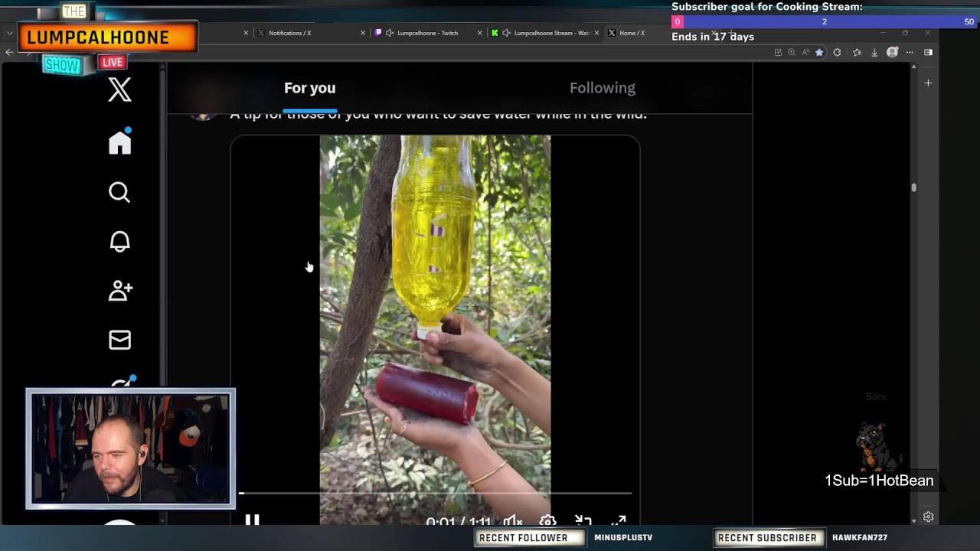The width and height of the screenshot is (980, 551).
Task: Start Read aloud from the address bar
Action: tap(805, 52)
